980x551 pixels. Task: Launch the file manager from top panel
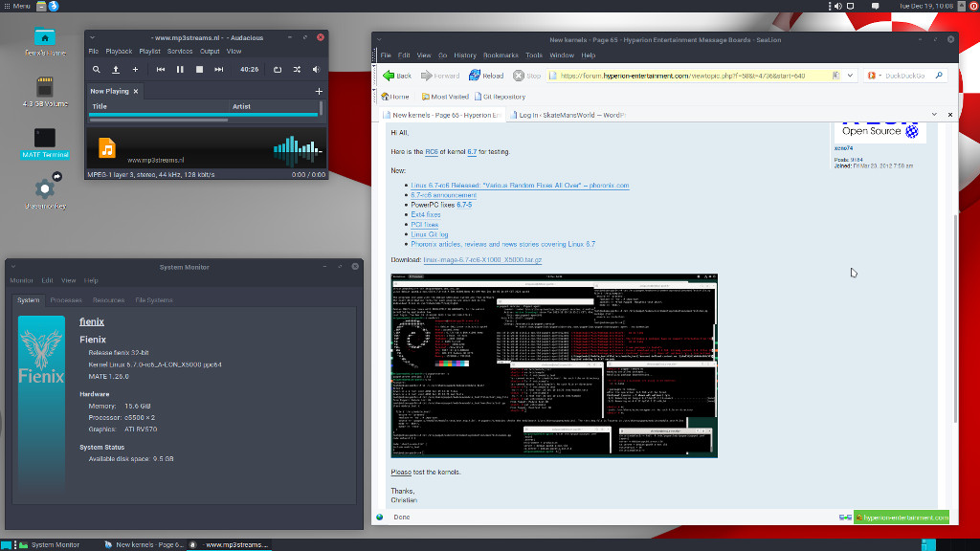pyautogui.click(x=41, y=7)
